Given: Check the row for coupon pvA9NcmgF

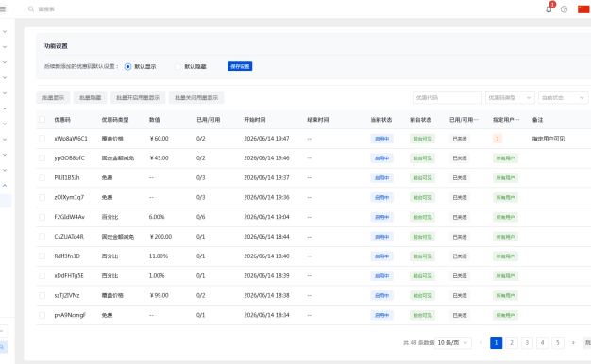Looking at the screenshot, I should [42, 315].
